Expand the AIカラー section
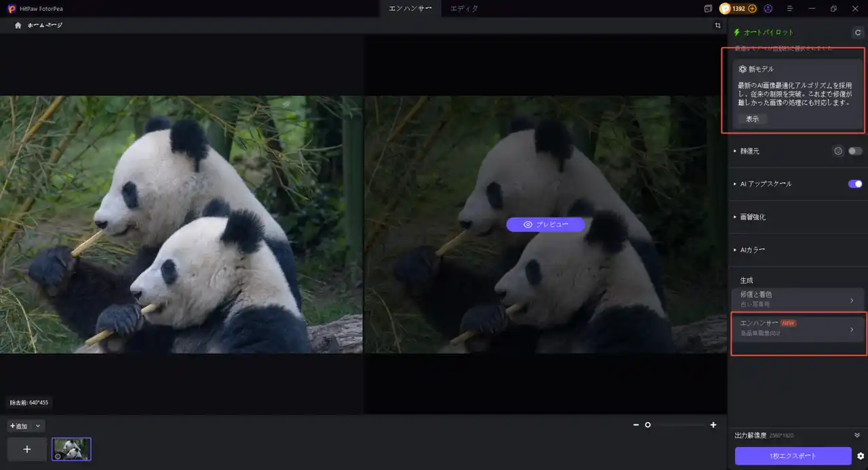The width and height of the screenshot is (868, 470). [x=753, y=250]
